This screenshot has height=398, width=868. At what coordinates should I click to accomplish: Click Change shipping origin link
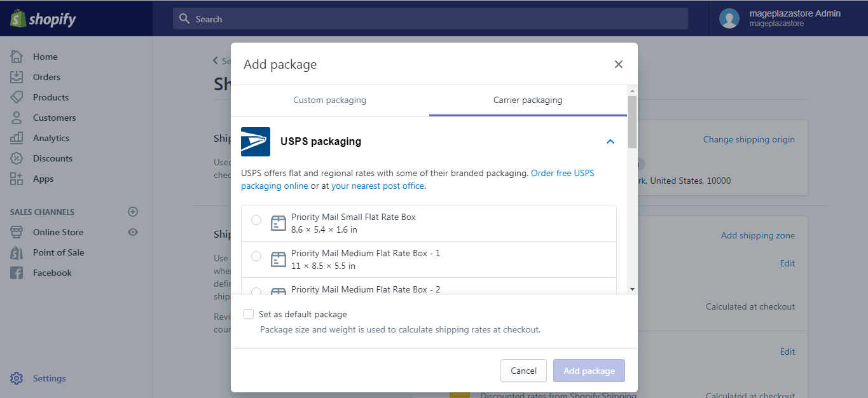coord(748,139)
